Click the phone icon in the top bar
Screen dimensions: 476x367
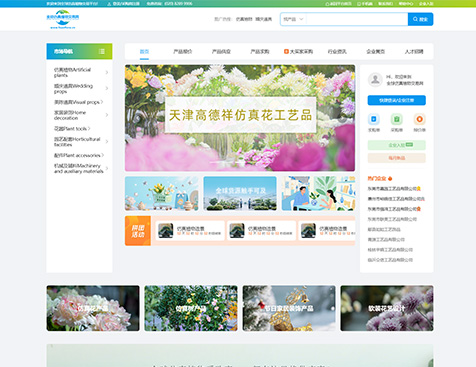coord(359,4)
